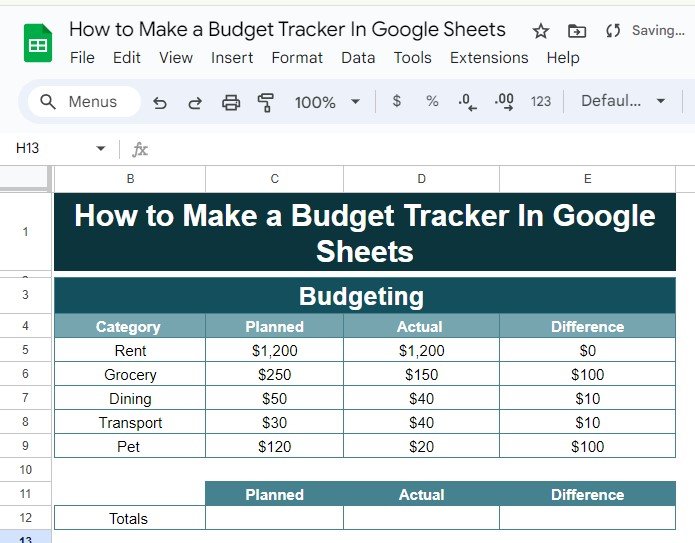Select column D header
Screen dimensions: 695x543
pyautogui.click(x=422, y=179)
